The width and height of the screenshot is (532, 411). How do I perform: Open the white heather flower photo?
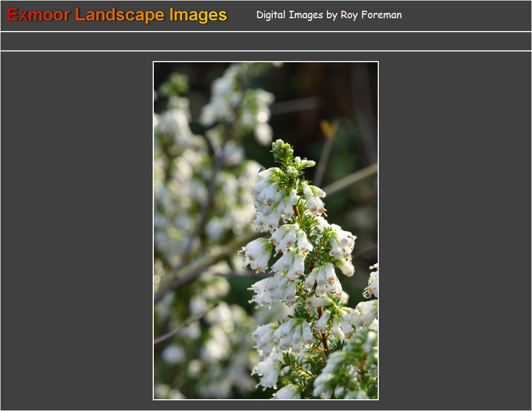click(266, 230)
